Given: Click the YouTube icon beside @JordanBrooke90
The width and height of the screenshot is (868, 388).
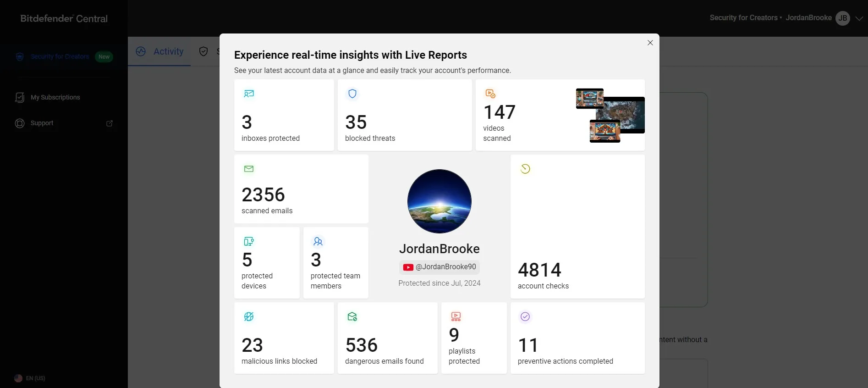Looking at the screenshot, I should (408, 267).
